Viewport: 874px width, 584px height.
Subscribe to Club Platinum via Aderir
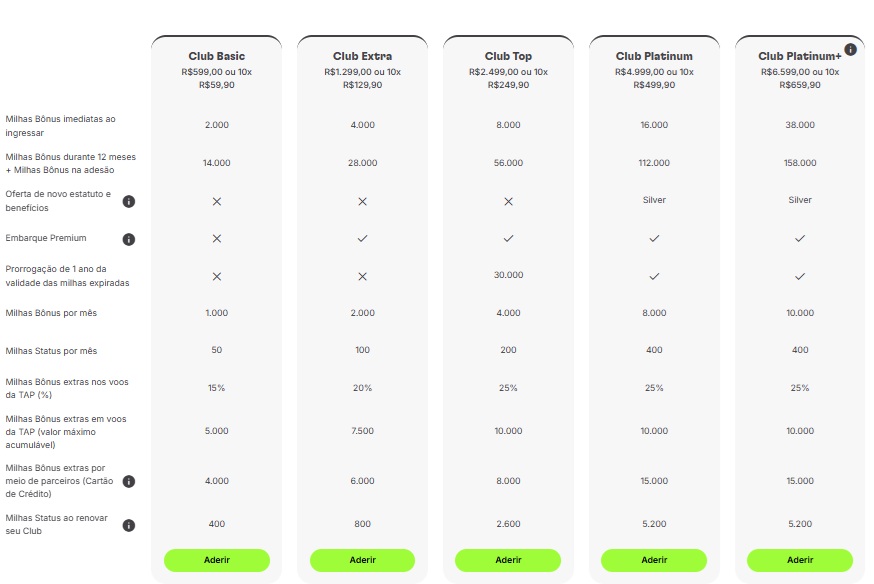[x=654, y=560]
